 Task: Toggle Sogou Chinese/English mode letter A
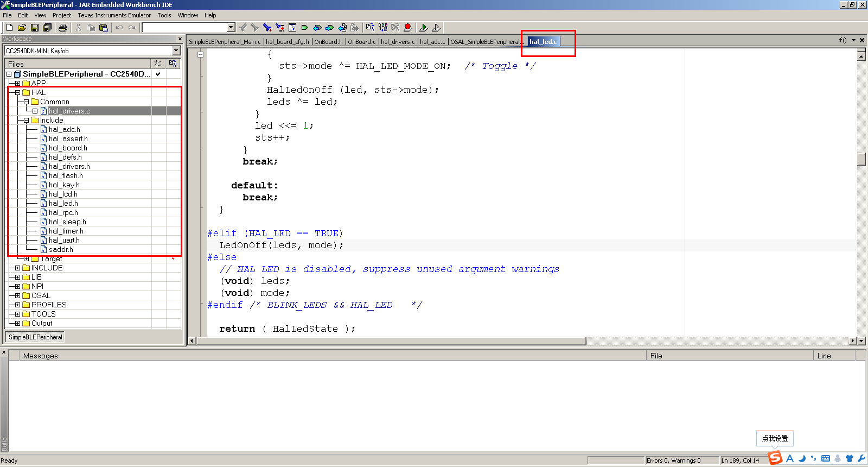click(790, 458)
